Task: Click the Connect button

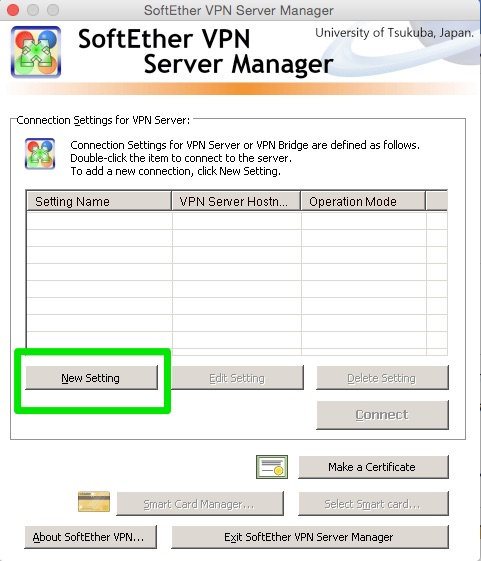Action: coord(382,415)
